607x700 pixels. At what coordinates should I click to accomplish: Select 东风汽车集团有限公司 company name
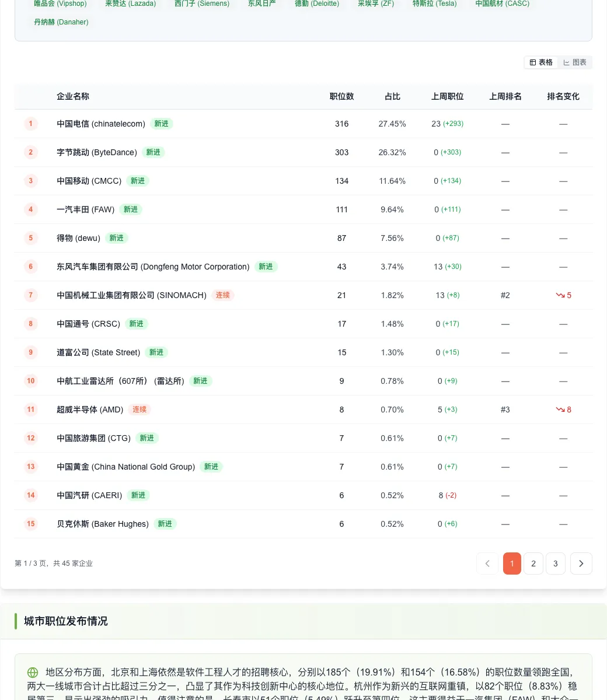(x=153, y=267)
